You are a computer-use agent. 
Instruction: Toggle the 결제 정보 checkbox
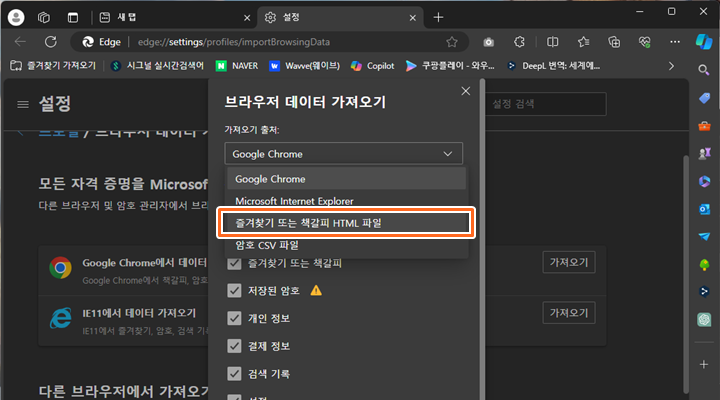coord(234,346)
